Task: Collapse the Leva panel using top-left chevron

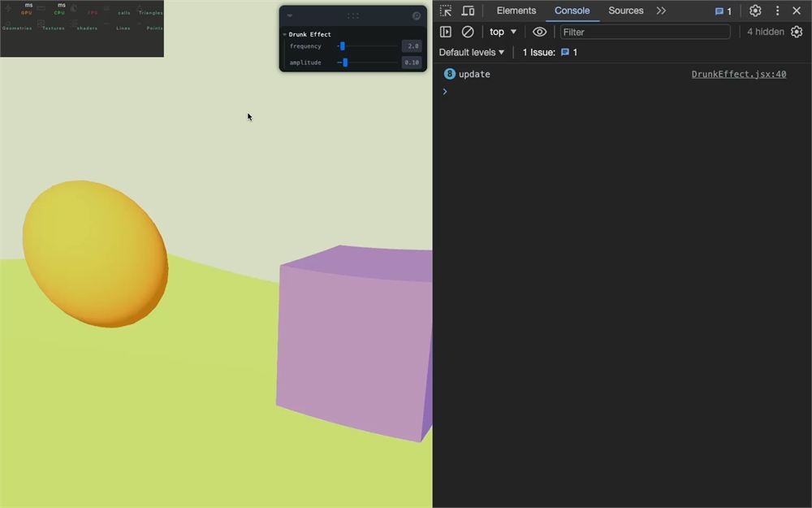Action: (290, 16)
